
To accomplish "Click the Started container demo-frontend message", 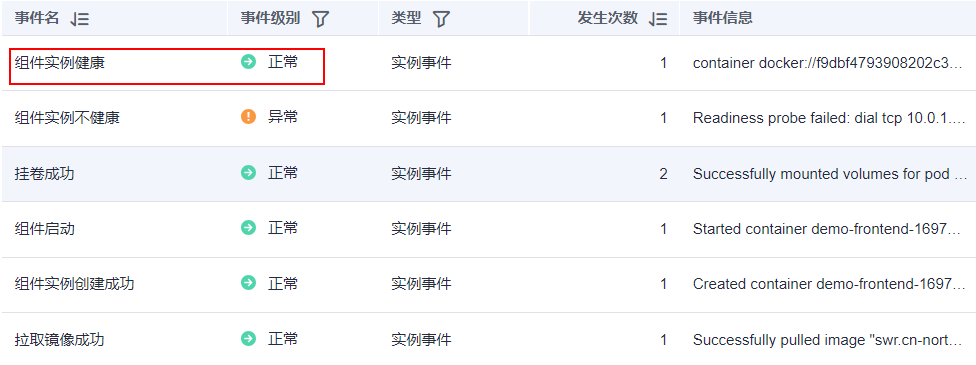I will click(830, 229).
